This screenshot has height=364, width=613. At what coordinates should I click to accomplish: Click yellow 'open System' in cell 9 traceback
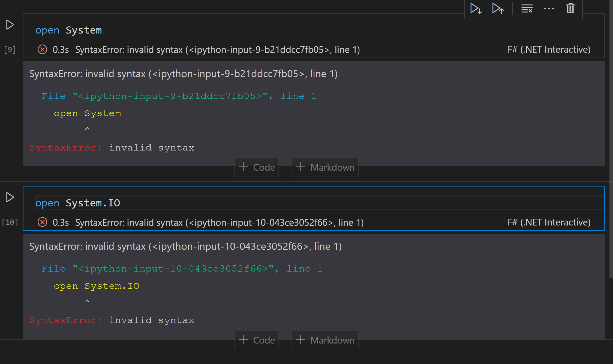(x=88, y=113)
